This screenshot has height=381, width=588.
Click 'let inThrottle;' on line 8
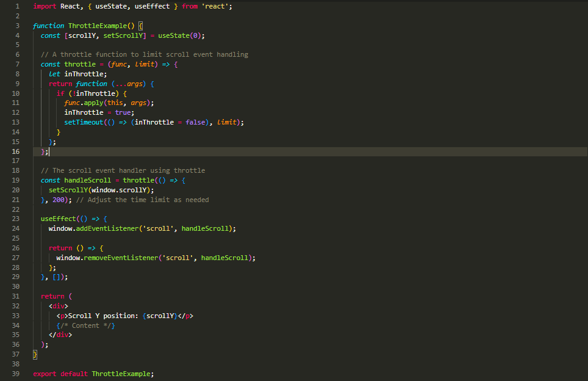(77, 74)
